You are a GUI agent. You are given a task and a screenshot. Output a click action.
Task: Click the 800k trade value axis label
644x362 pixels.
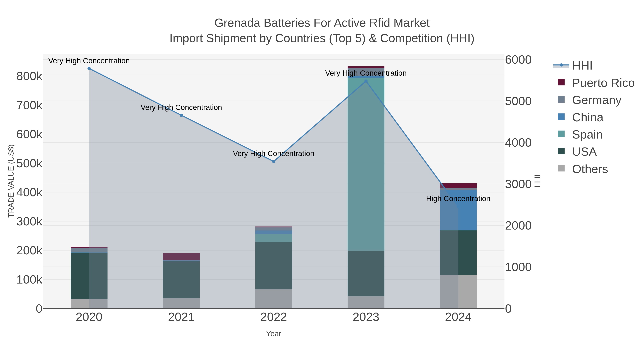click(x=30, y=76)
